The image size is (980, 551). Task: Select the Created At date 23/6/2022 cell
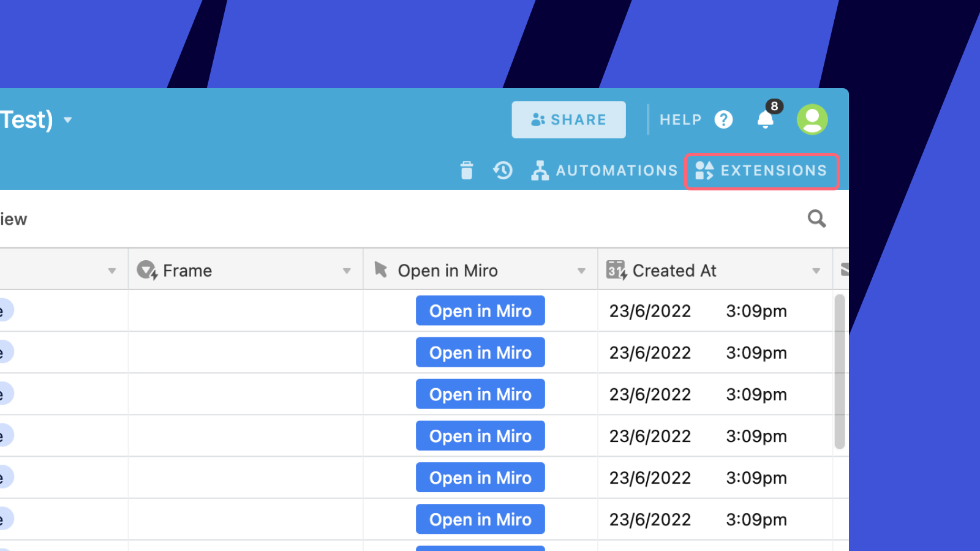(x=650, y=310)
